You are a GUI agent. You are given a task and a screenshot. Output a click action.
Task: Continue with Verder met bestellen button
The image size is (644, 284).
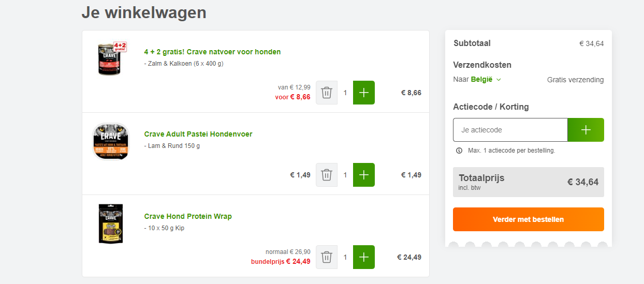529,219
